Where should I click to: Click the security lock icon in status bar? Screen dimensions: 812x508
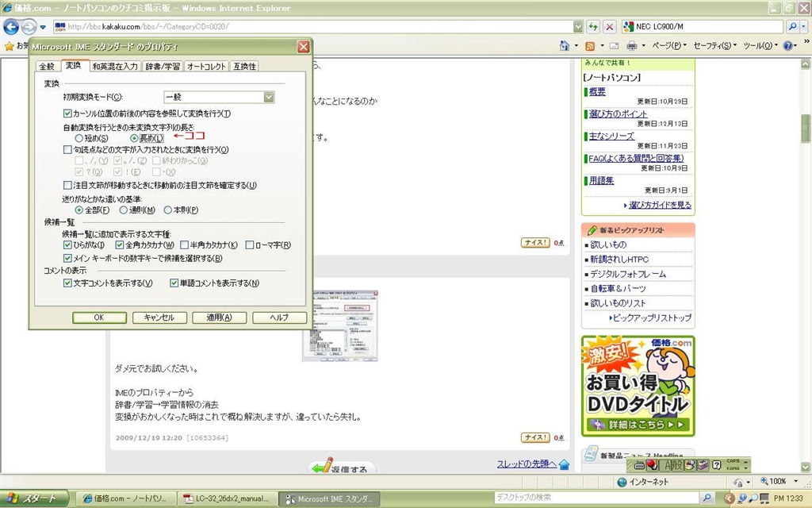point(739,483)
